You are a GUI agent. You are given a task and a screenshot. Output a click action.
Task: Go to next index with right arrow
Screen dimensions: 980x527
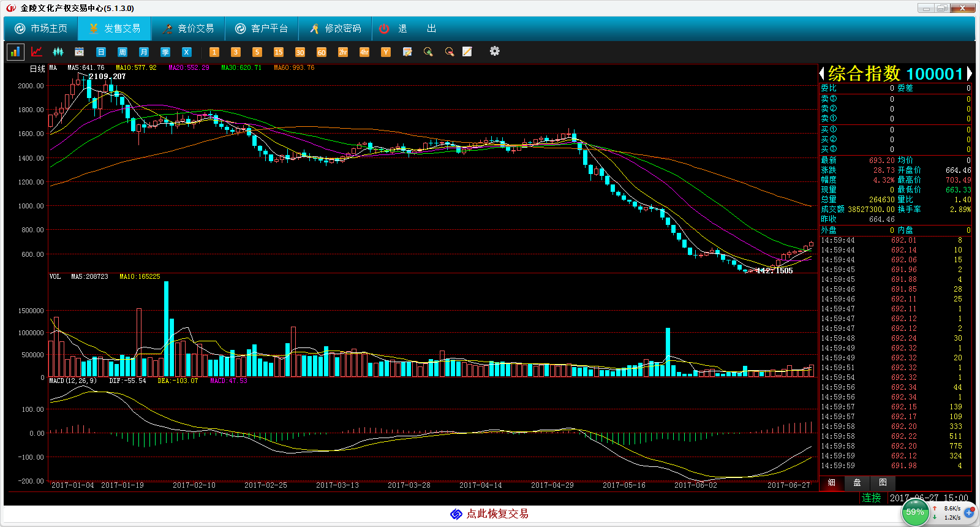coord(969,74)
